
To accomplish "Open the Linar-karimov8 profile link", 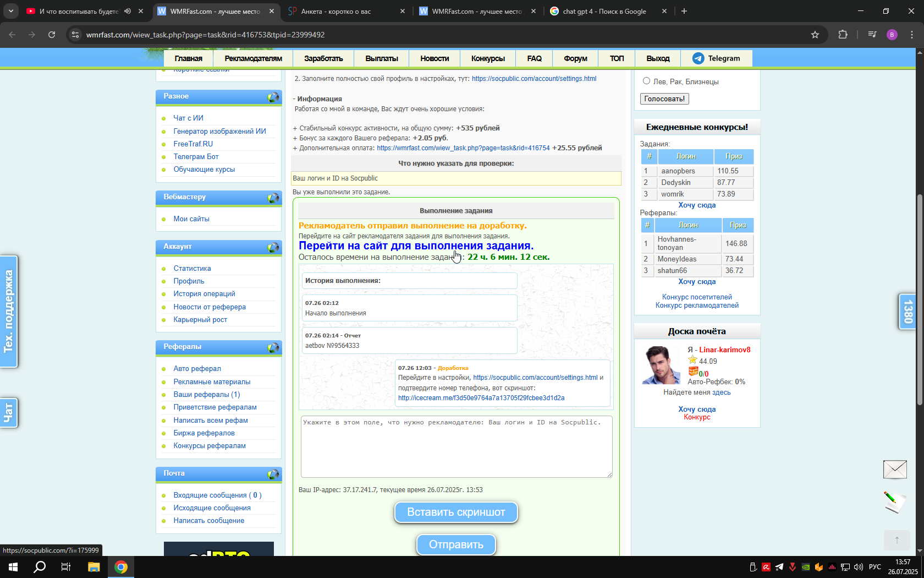I will point(724,350).
